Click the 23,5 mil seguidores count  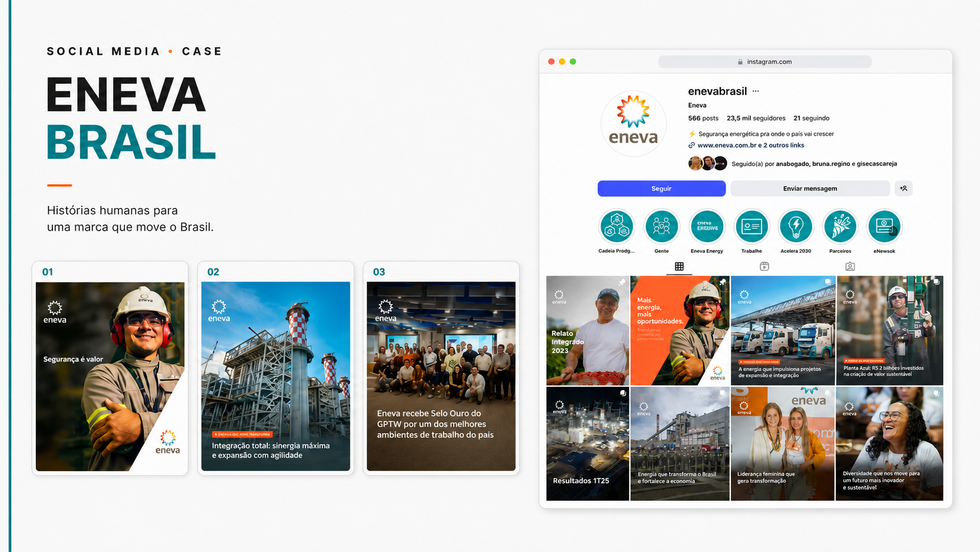coord(756,118)
